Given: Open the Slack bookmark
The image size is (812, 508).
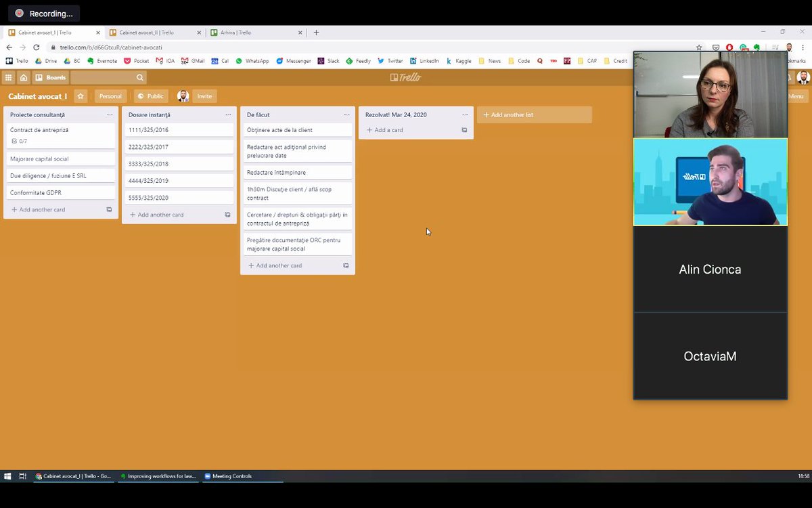Looking at the screenshot, I should [x=328, y=61].
